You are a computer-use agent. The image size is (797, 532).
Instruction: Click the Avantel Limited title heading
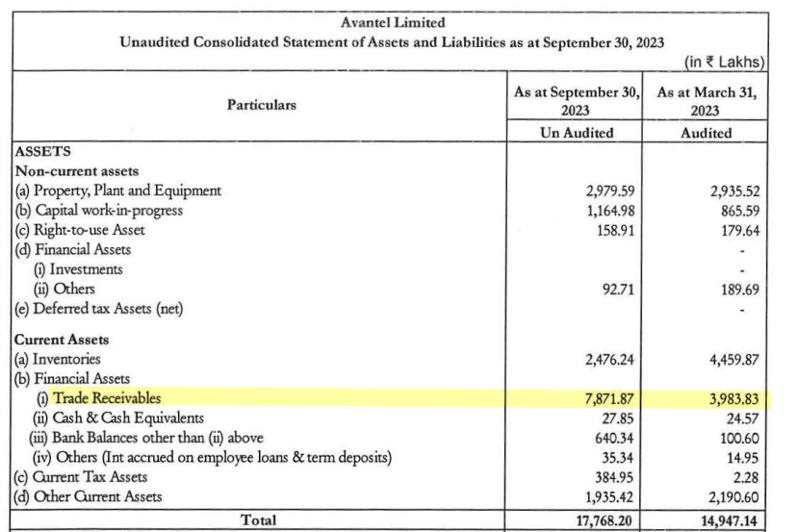coord(392,22)
